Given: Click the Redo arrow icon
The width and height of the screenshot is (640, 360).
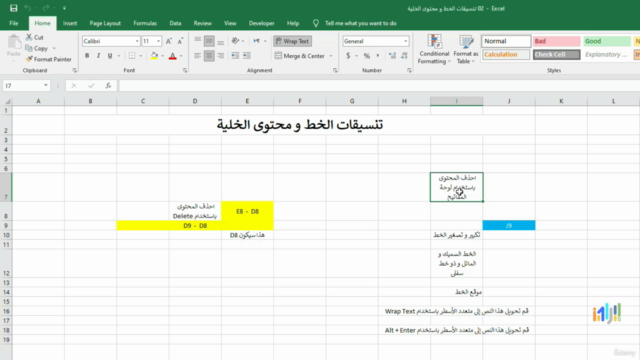Looking at the screenshot, I should (x=46, y=8).
